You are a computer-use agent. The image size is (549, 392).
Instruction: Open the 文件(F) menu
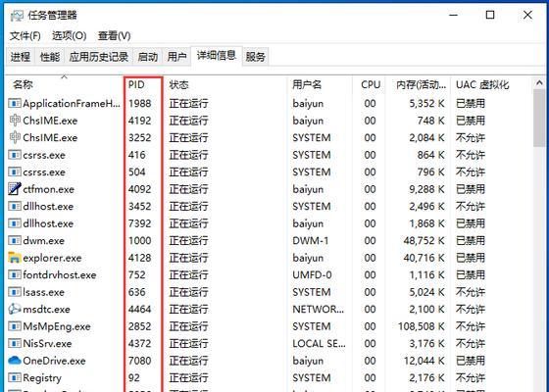(x=25, y=35)
